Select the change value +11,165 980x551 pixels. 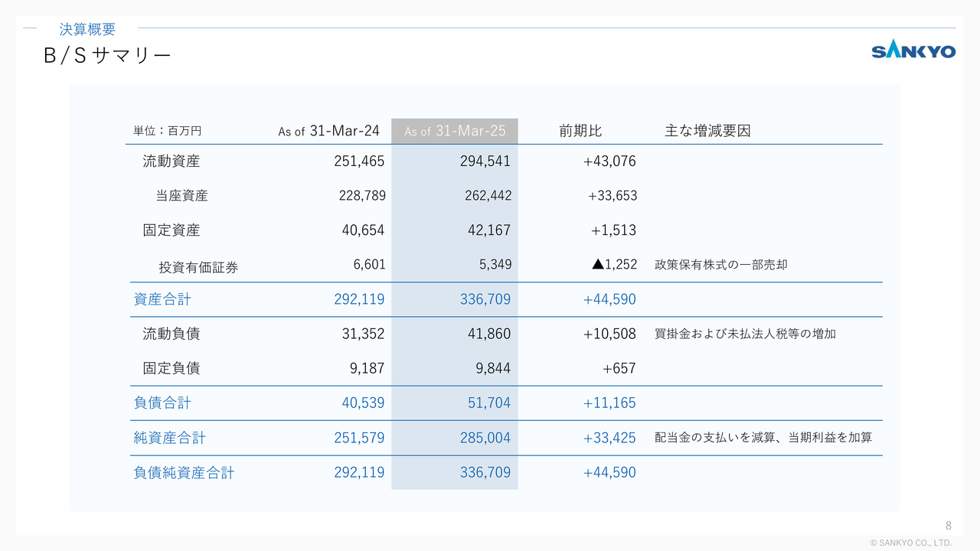click(609, 403)
